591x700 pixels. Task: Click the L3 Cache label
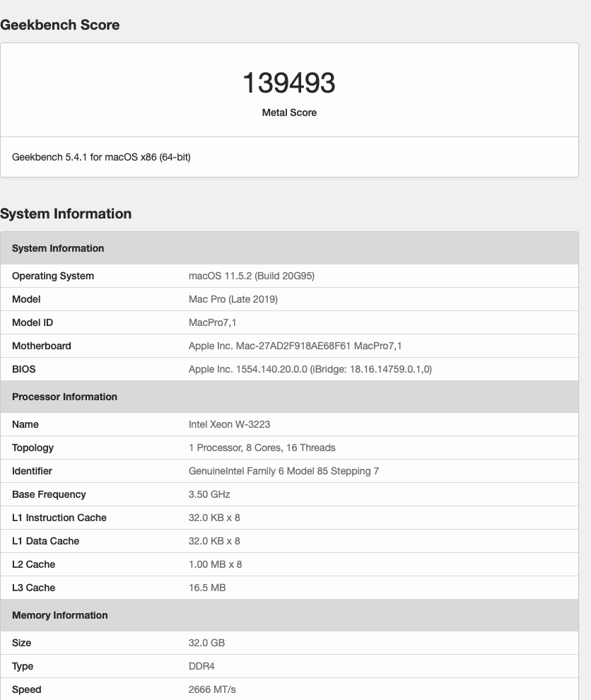[33, 588]
